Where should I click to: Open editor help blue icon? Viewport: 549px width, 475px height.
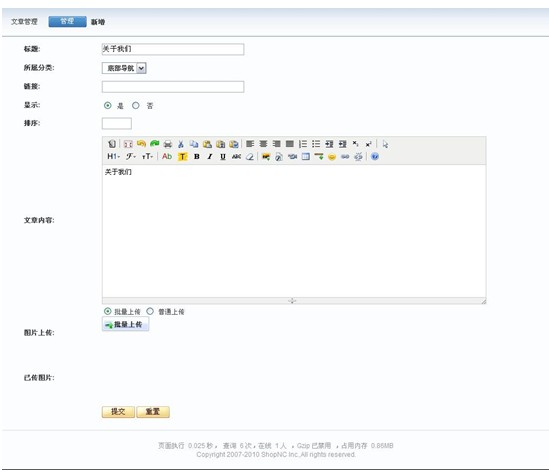point(375,156)
